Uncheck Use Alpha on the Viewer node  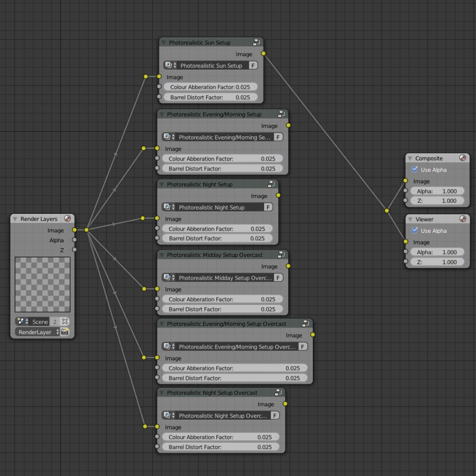point(415,231)
